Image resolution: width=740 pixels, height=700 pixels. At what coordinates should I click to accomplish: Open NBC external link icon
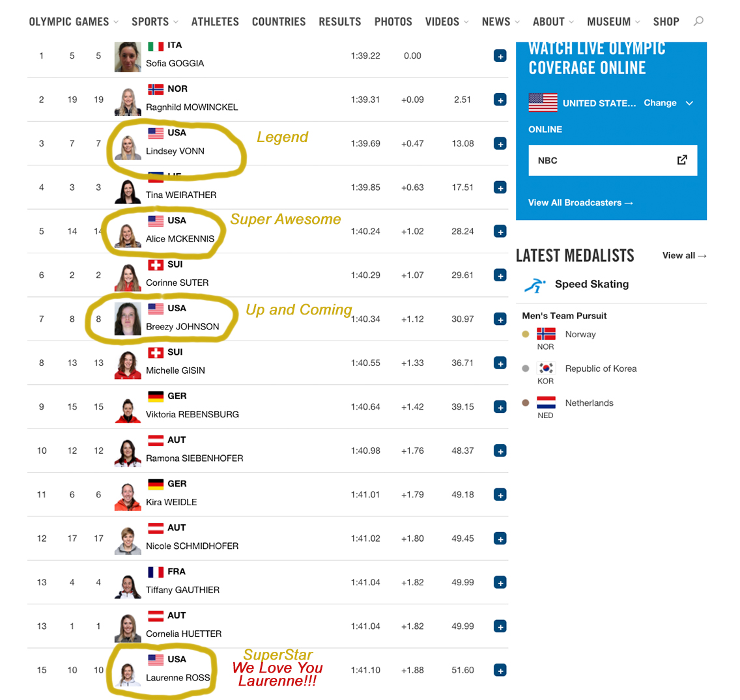(682, 160)
